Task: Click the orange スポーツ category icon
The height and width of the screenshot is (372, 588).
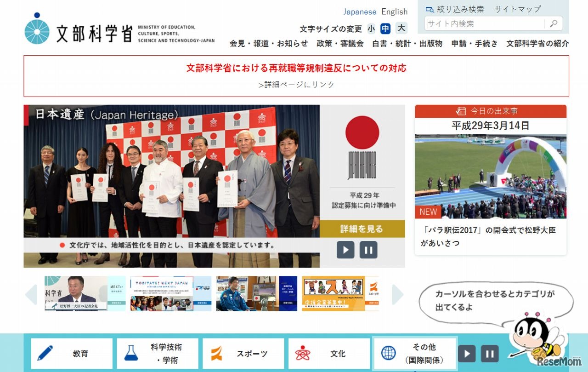Action: point(216,353)
